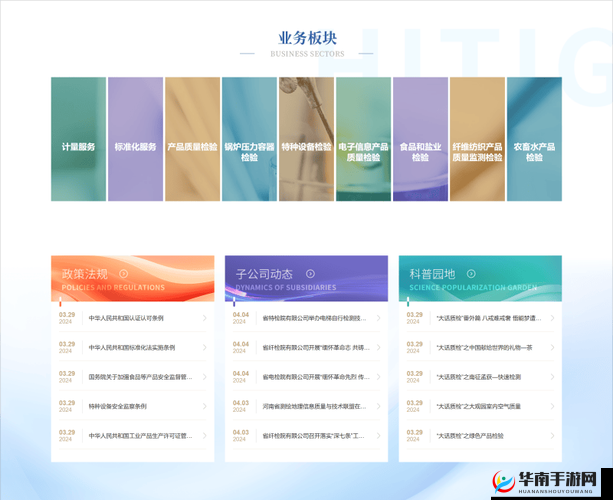Open 特种设备安全监察条例 article
This screenshot has height=500, width=613.
[117, 406]
